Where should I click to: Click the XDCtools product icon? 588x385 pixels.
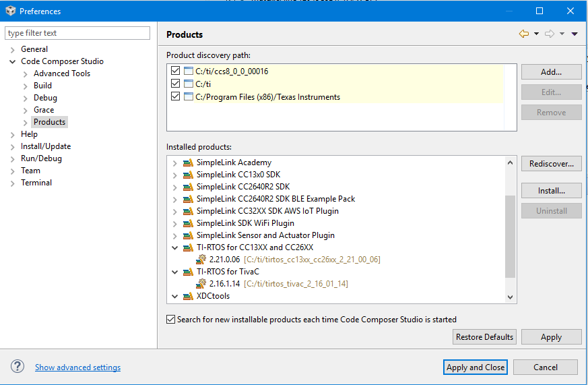pos(187,296)
